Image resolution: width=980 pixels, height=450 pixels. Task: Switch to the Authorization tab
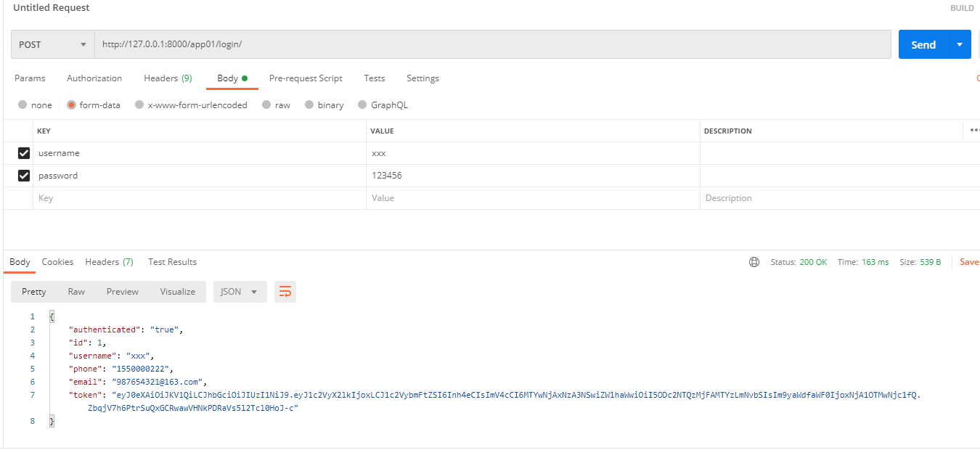tap(94, 78)
